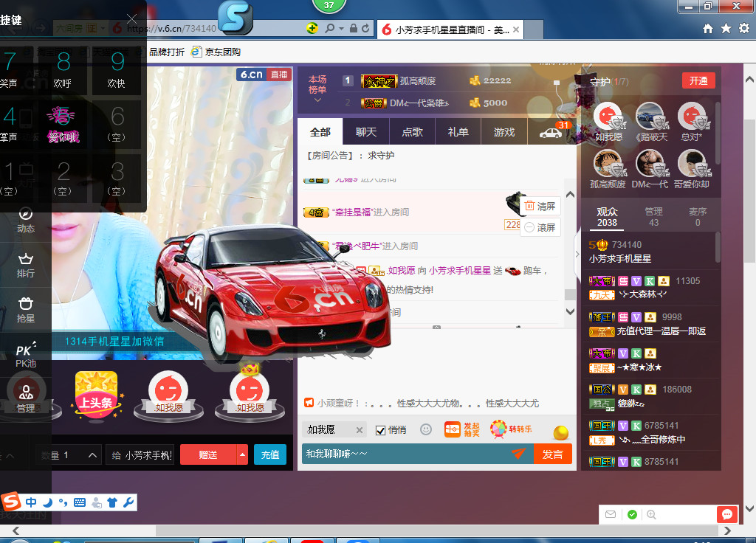
Task: Toggle Sogou IME 中 Chinese/English mode
Action: tap(31, 502)
